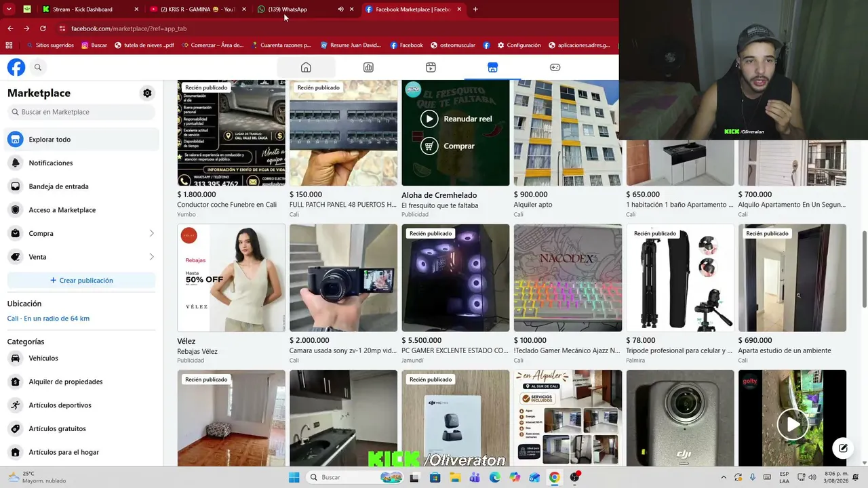Open Copilot from the taskbar

pyautogui.click(x=515, y=477)
